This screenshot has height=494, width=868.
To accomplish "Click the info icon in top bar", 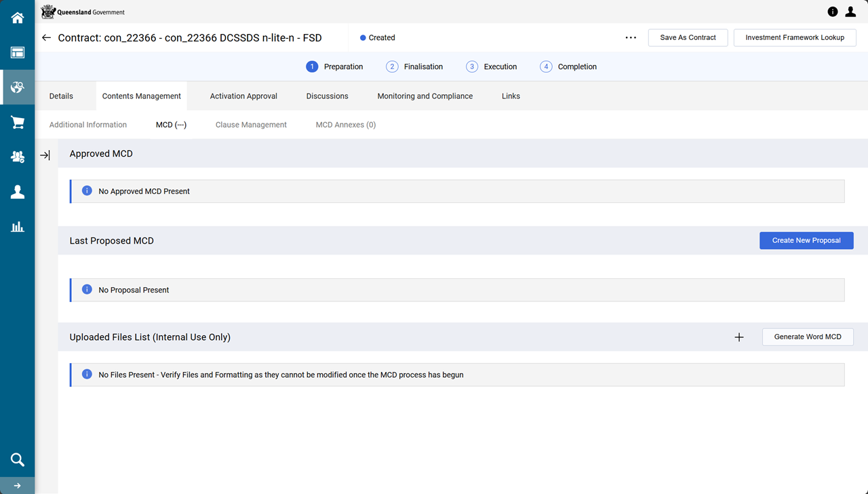I will [833, 12].
